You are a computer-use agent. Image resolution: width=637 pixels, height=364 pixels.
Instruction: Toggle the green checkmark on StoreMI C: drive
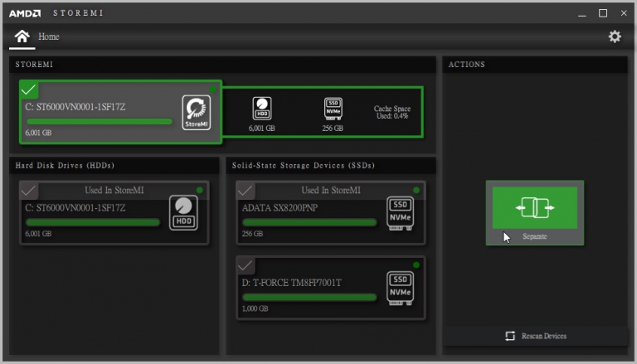(x=29, y=90)
